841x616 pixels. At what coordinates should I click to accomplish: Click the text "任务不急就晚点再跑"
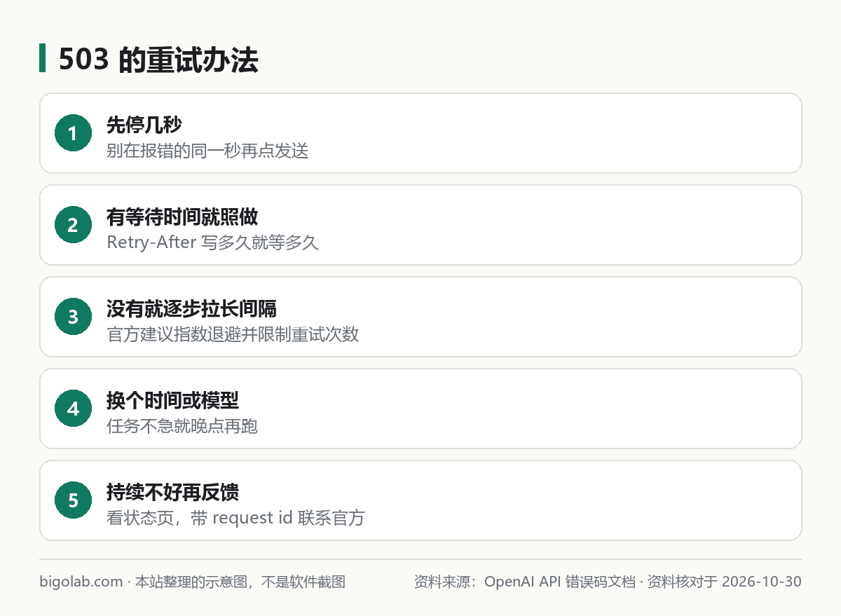(182, 426)
